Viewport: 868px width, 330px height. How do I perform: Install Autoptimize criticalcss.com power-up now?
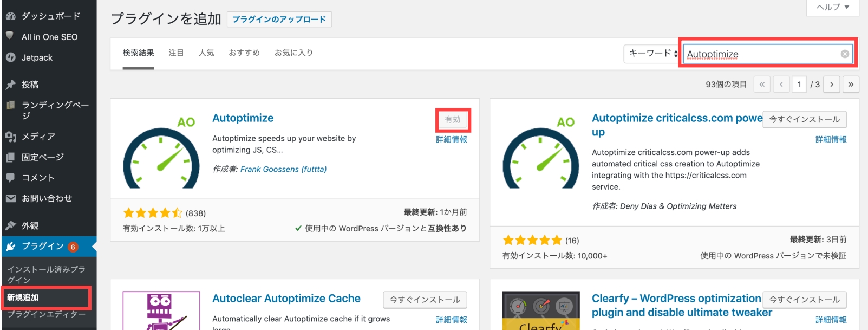click(805, 120)
